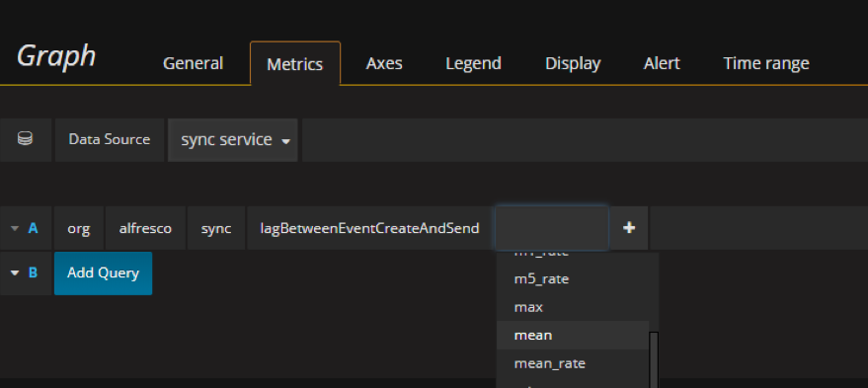Click the Graph panel title
This screenshot has height=388, width=868.
56,57
